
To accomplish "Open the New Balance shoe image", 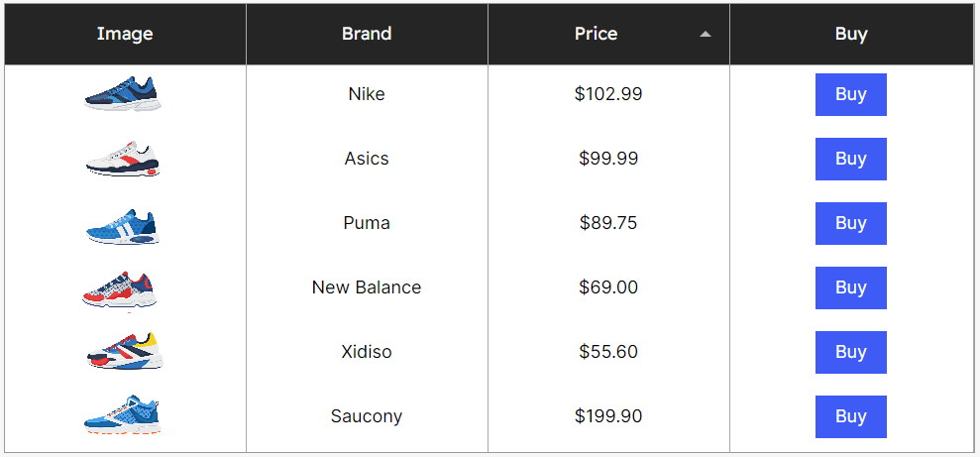I will (120, 289).
